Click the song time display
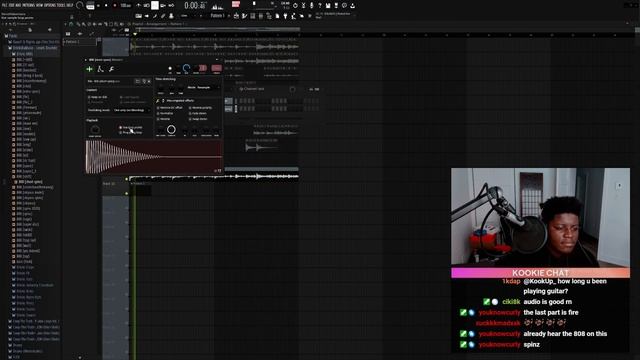 (x=195, y=6)
